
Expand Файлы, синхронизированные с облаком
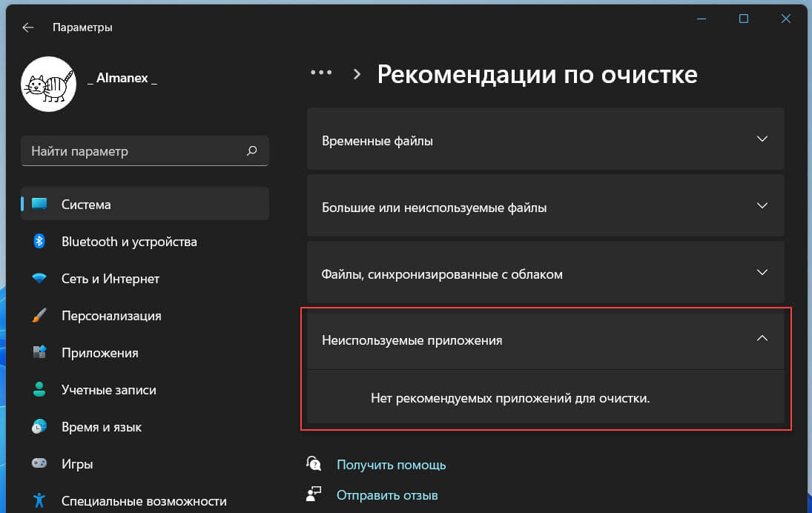click(x=545, y=272)
